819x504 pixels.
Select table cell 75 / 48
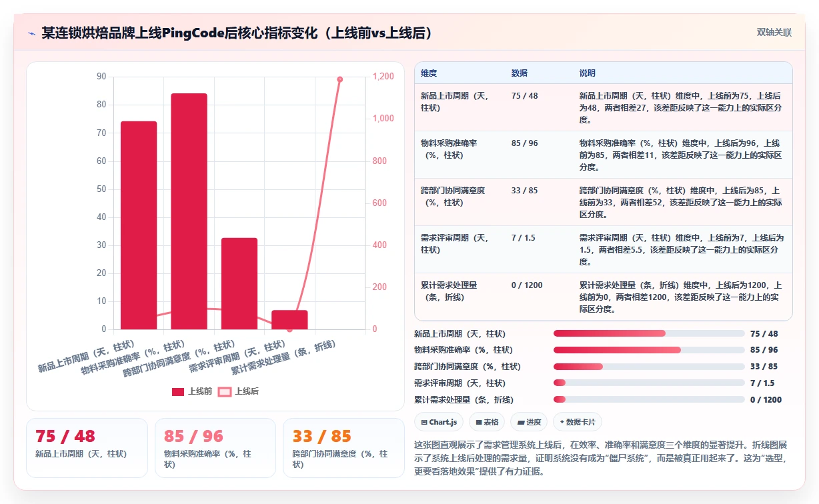coord(524,96)
